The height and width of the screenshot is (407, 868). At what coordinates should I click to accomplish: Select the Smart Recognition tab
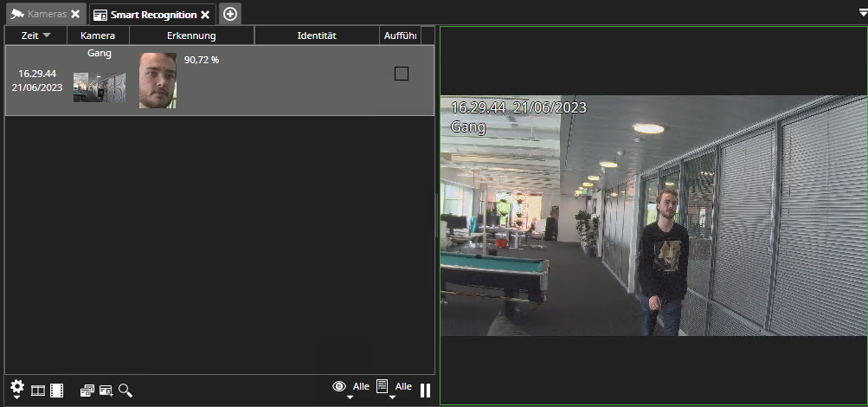point(146,15)
